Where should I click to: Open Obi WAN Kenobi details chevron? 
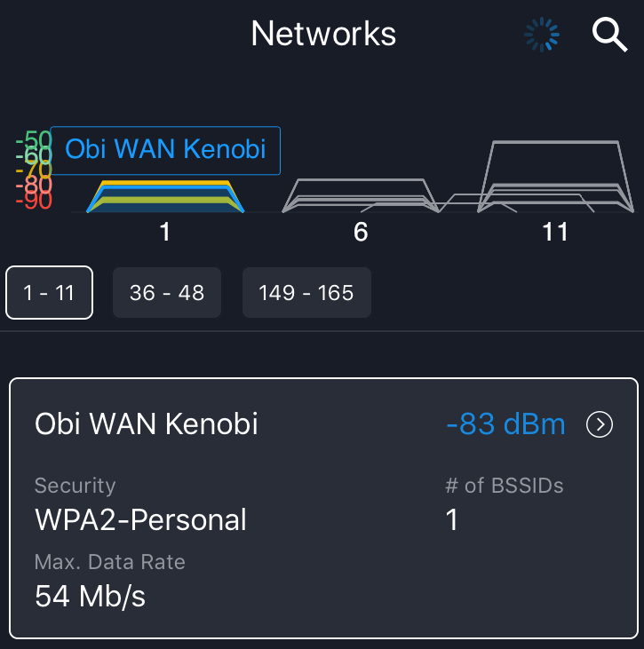(600, 424)
